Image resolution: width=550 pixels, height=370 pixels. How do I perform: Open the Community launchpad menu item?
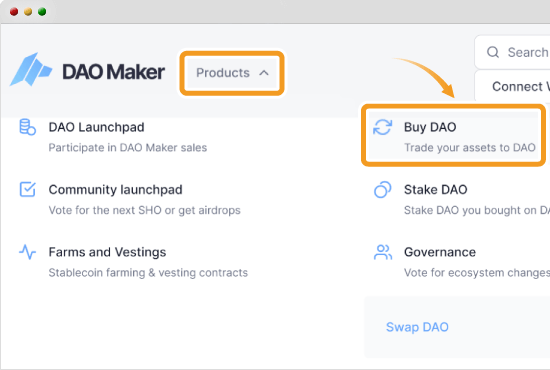click(130, 199)
